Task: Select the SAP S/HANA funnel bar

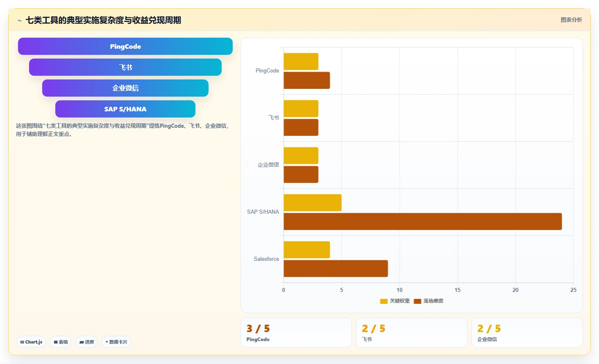Action: pyautogui.click(x=125, y=109)
